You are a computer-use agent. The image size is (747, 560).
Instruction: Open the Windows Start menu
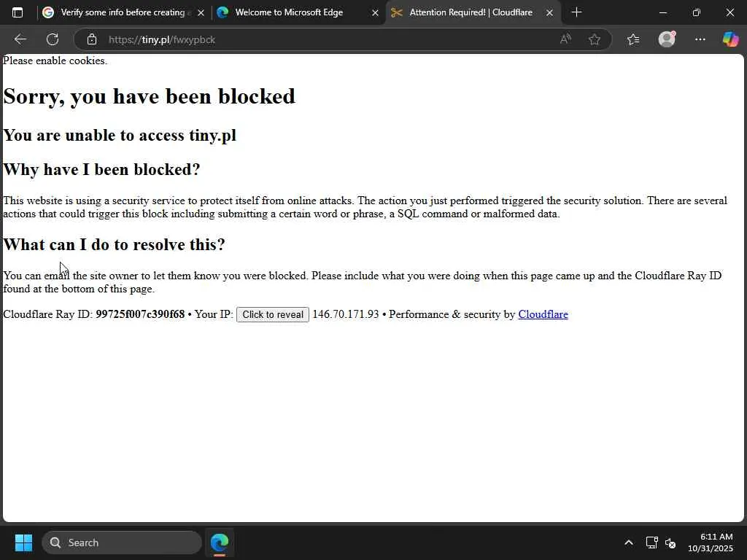click(23, 542)
